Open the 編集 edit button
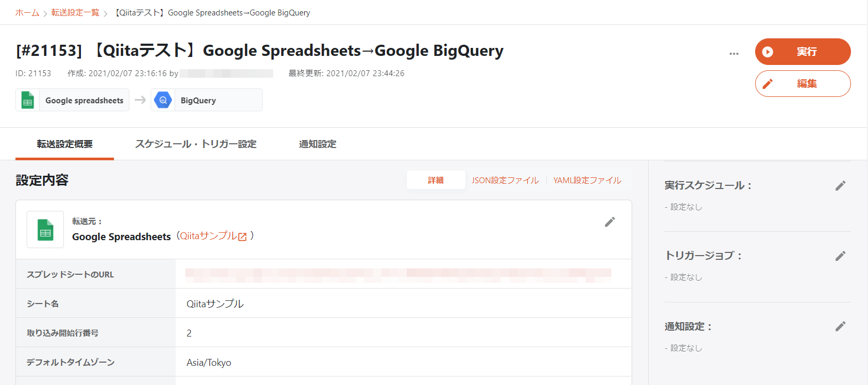Screen dimensions: 868x385 [803, 84]
